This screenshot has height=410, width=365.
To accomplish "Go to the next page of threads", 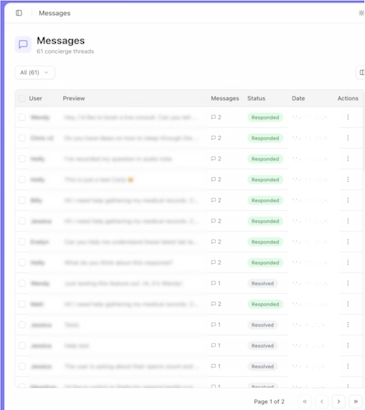I will click(x=339, y=401).
